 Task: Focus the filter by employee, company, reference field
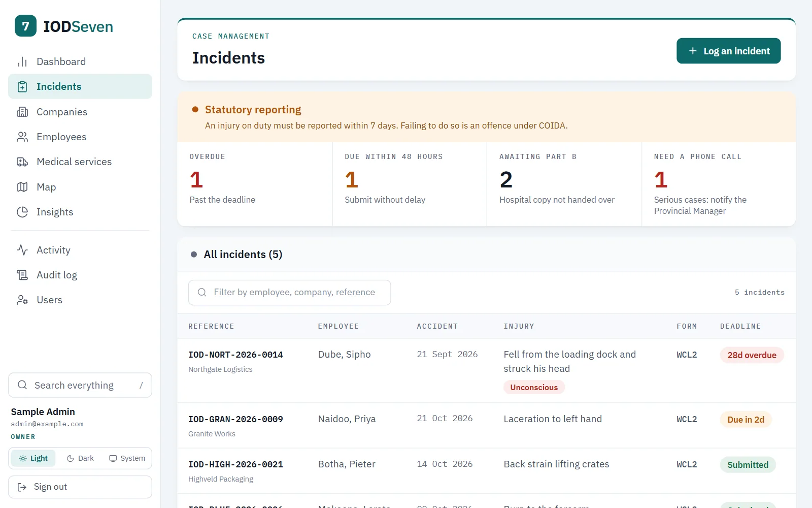(x=289, y=293)
